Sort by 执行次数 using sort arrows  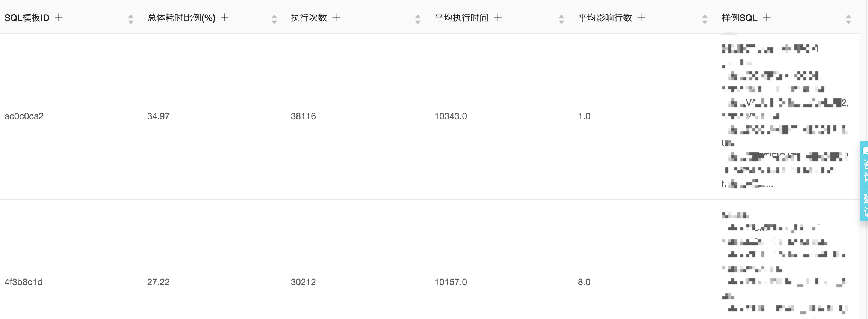[x=418, y=19]
